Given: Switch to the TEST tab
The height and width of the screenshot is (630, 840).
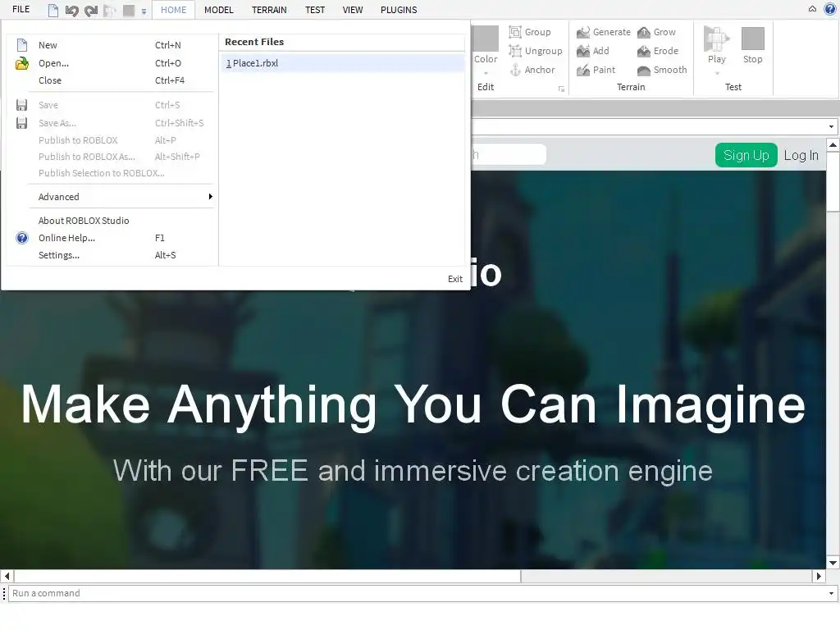Looking at the screenshot, I should coord(315,10).
